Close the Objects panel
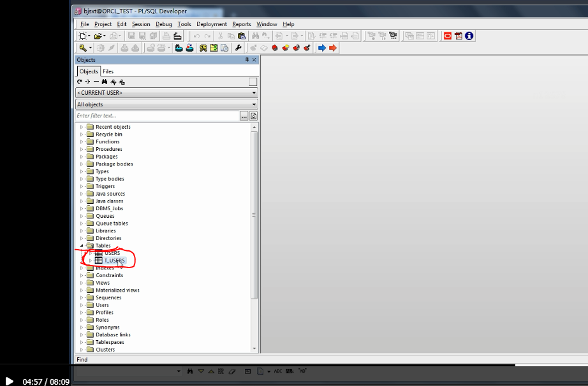The height and width of the screenshot is (386, 588). (254, 60)
